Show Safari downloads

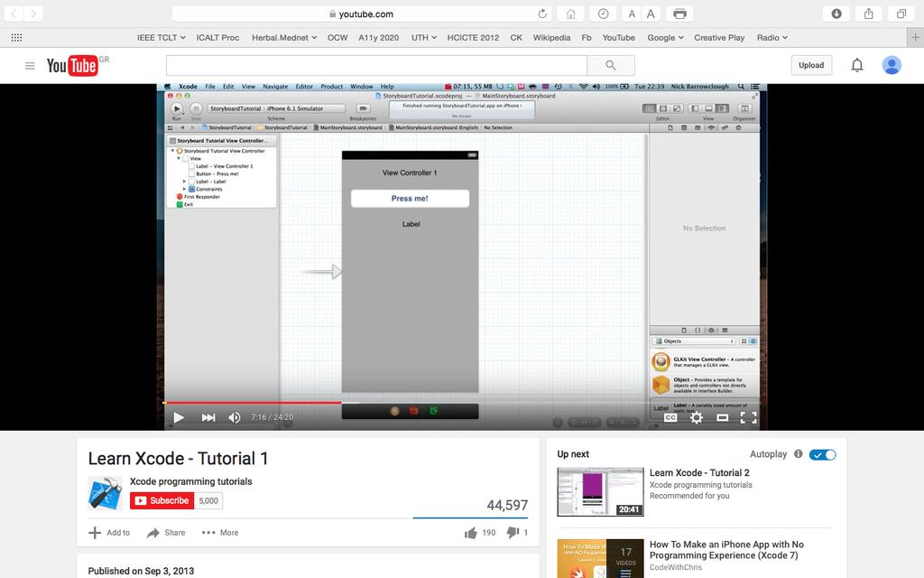click(836, 14)
